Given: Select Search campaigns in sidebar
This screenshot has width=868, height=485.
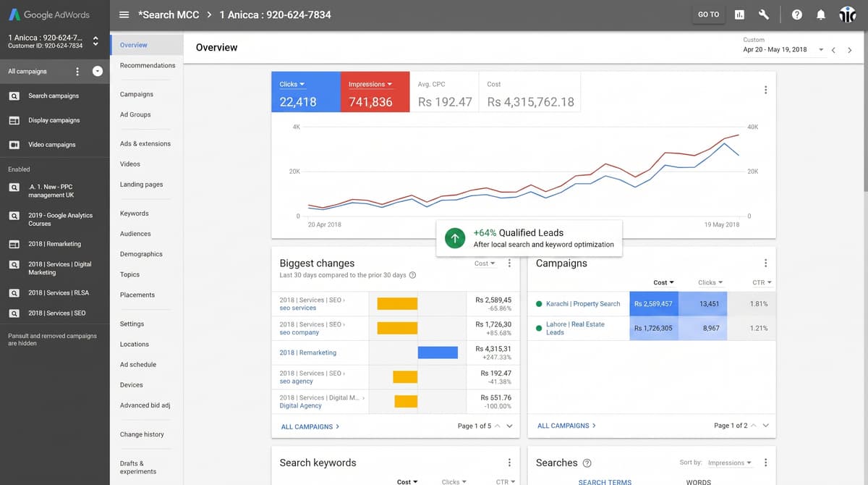Looking at the screenshot, I should pos(54,96).
